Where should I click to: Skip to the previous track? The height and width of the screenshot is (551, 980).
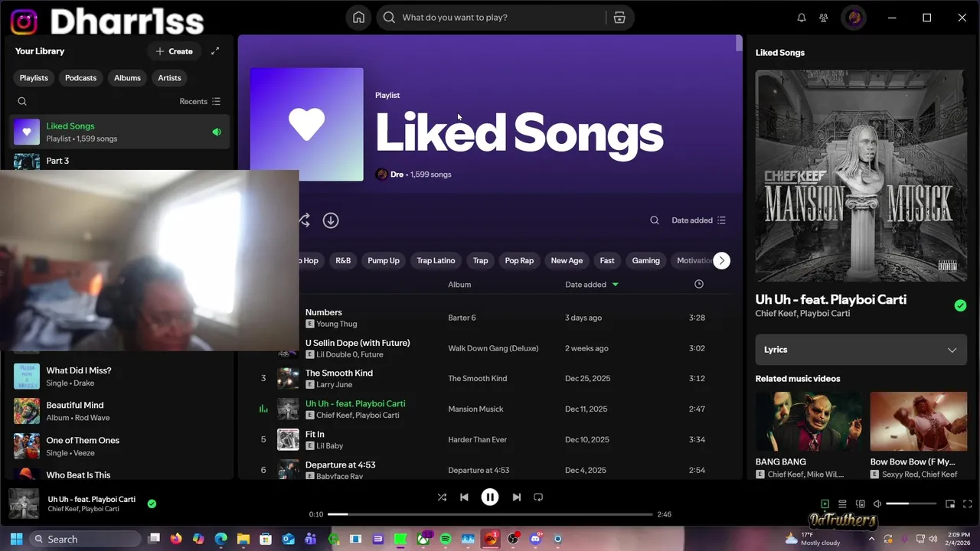tap(464, 497)
